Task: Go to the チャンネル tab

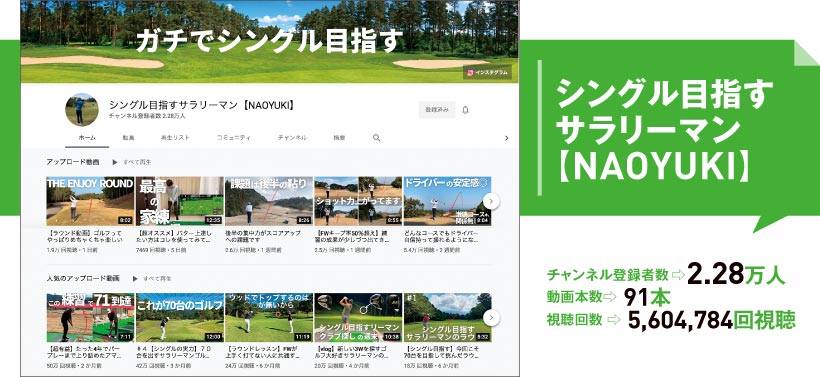Action: [292, 138]
